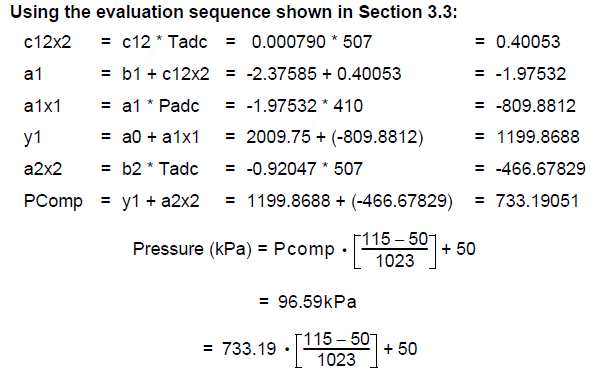Select the final PComp value 733.19051

537,201
